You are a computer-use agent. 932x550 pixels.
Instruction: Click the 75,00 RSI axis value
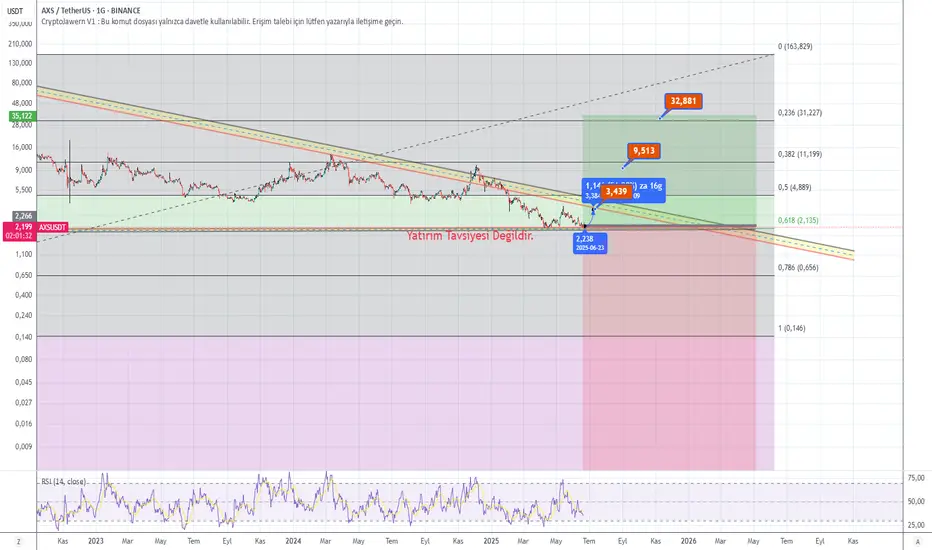pyautogui.click(x=916, y=478)
